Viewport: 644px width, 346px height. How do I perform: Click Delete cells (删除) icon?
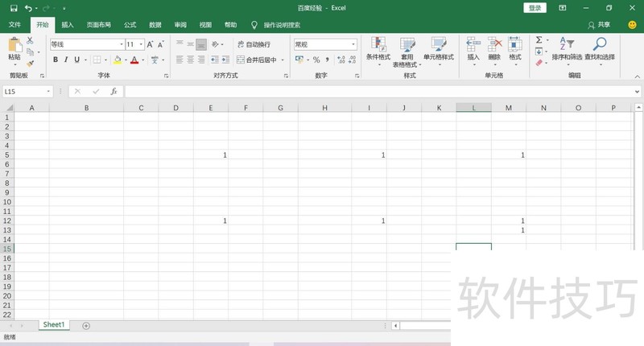pyautogui.click(x=494, y=48)
